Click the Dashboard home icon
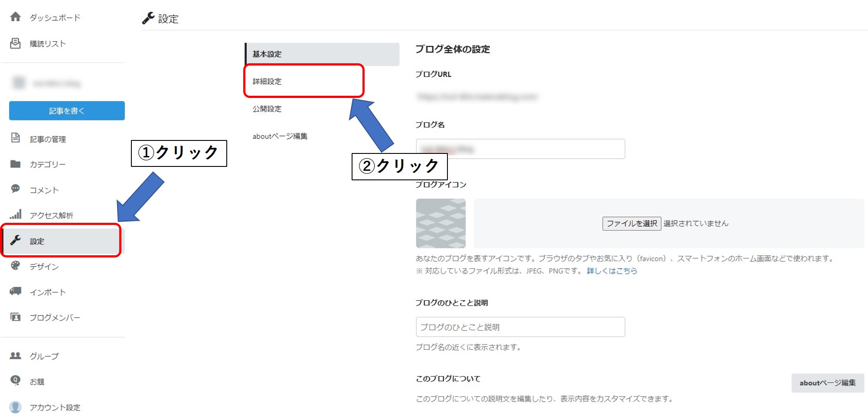868x420 pixels. tap(16, 17)
